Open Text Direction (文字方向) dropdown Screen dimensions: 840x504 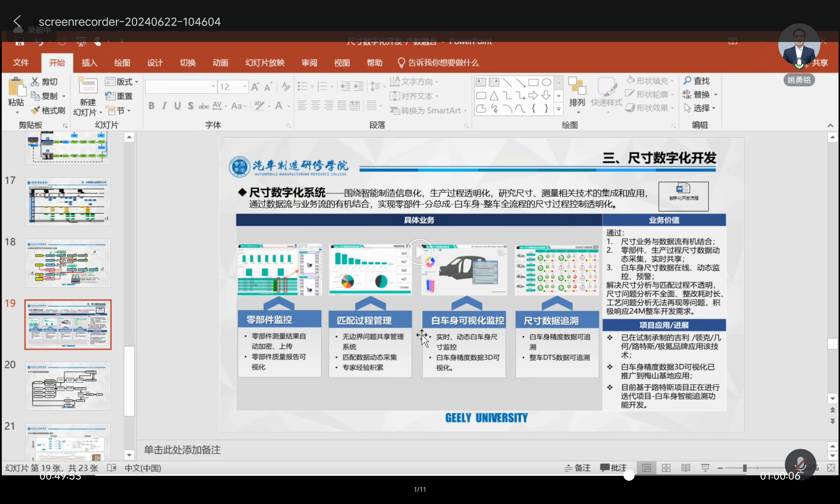click(x=414, y=82)
